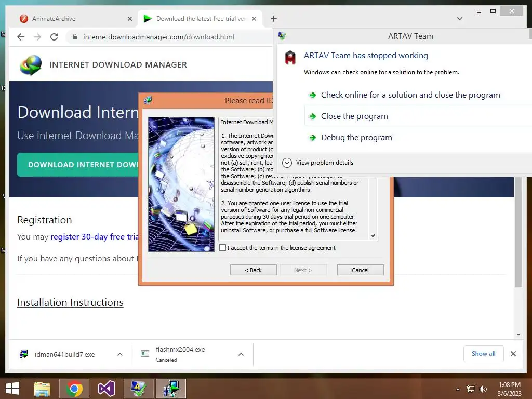The width and height of the screenshot is (532, 399).
Task: Switch to IDM installer taskbar item
Action: (170, 389)
